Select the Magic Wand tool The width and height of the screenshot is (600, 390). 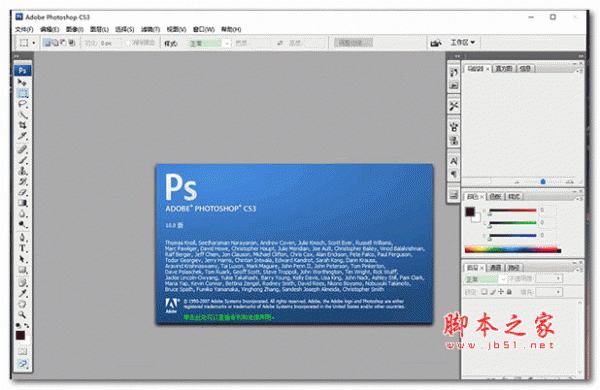click(22, 114)
